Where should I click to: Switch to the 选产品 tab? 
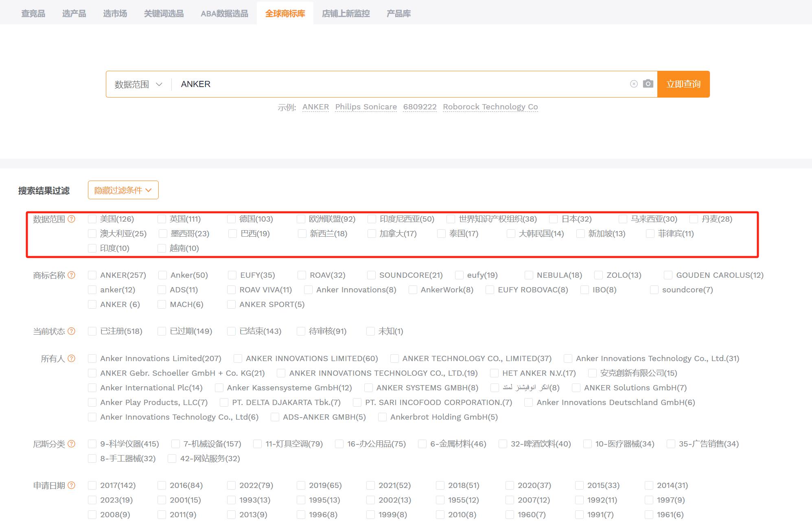click(x=74, y=13)
